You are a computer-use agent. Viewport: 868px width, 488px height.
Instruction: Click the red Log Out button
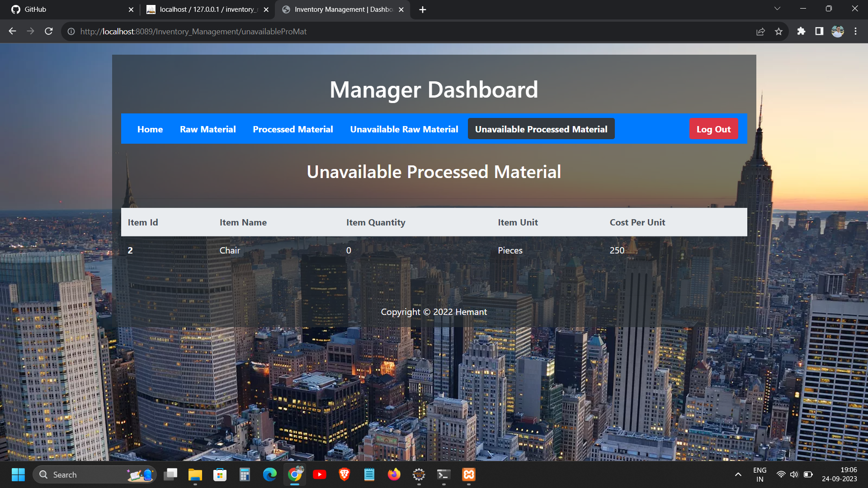click(x=713, y=129)
